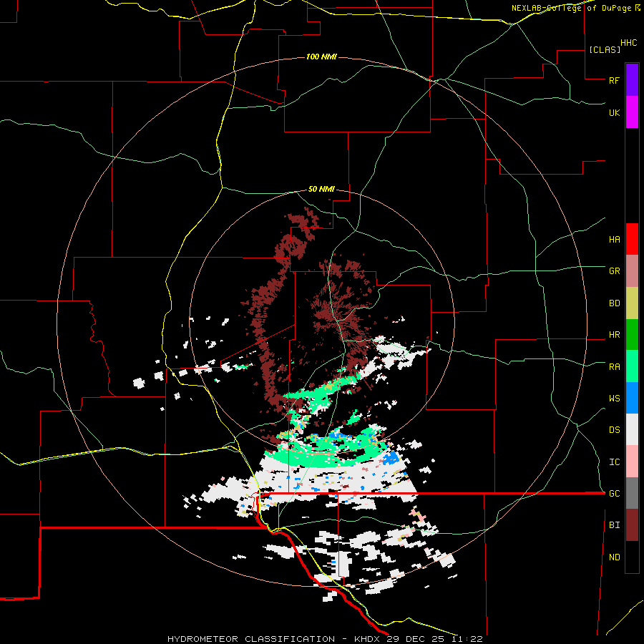The width and height of the screenshot is (644, 644).
Task: Click the ND black legend swatch
Action: 632,557
